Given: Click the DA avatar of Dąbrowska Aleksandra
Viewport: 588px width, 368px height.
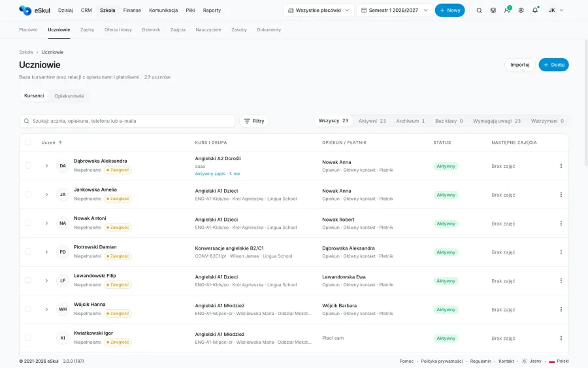Looking at the screenshot, I should point(63,166).
